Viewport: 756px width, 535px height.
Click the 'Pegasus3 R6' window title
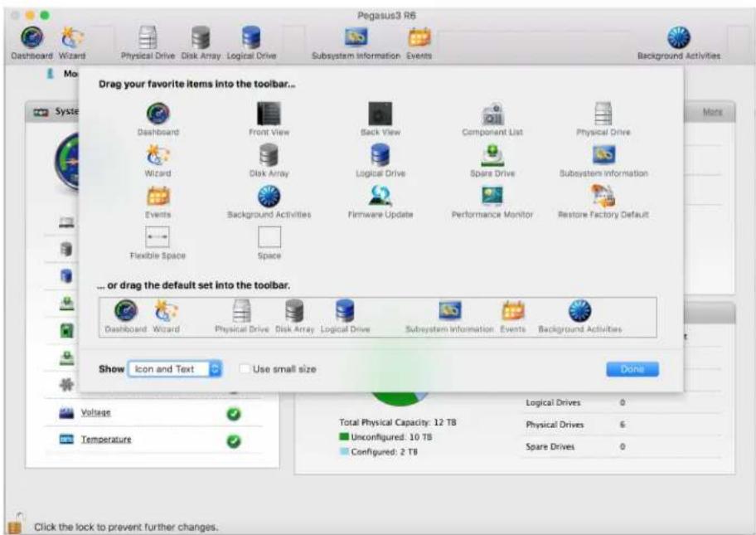(386, 16)
